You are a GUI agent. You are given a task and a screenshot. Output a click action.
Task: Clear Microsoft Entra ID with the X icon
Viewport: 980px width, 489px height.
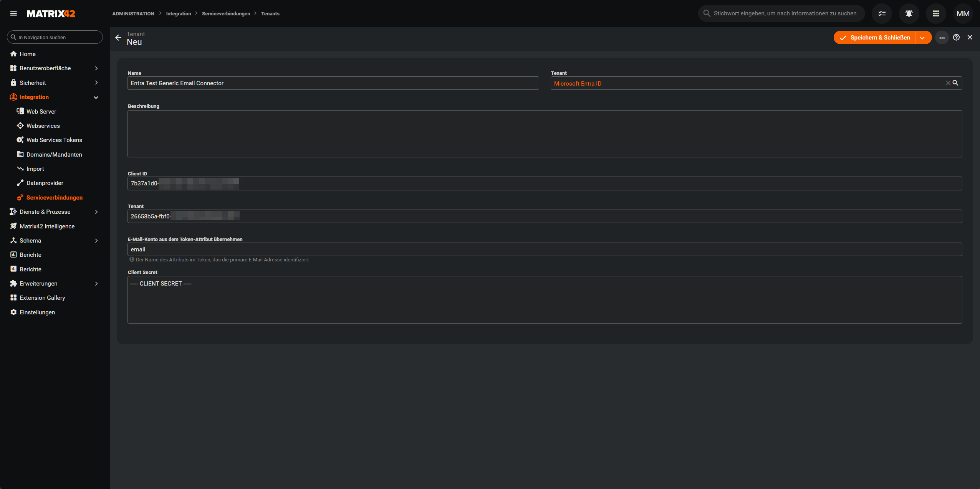click(948, 83)
